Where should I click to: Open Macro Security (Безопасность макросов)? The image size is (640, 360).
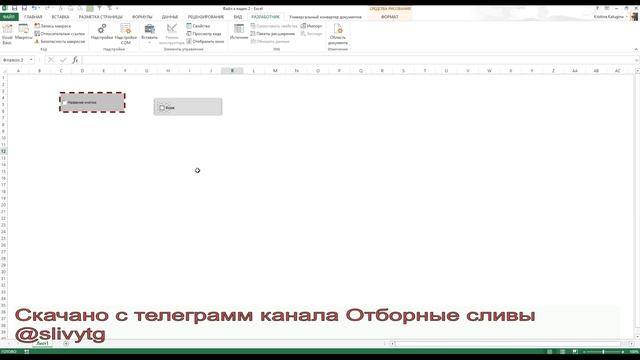[x=60, y=42]
